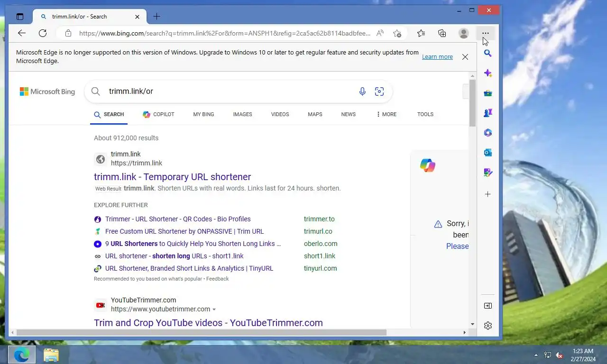607x364 pixels.
Task: Switch to the IMAGES tab
Action: 242,114
